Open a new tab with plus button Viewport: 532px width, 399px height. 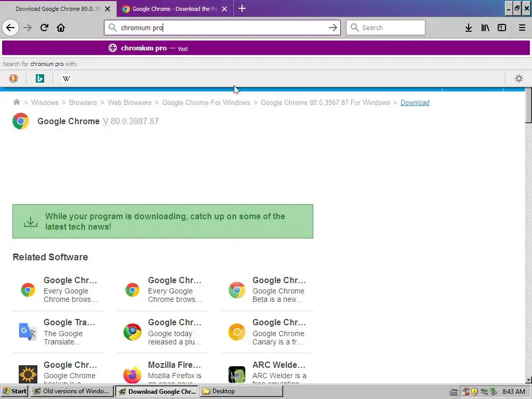pos(242,8)
